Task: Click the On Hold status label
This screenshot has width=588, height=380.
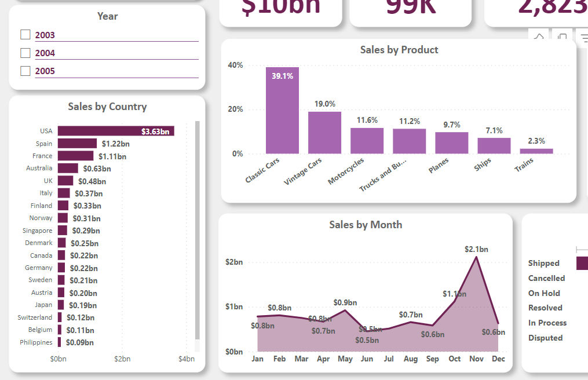Action: click(x=543, y=293)
